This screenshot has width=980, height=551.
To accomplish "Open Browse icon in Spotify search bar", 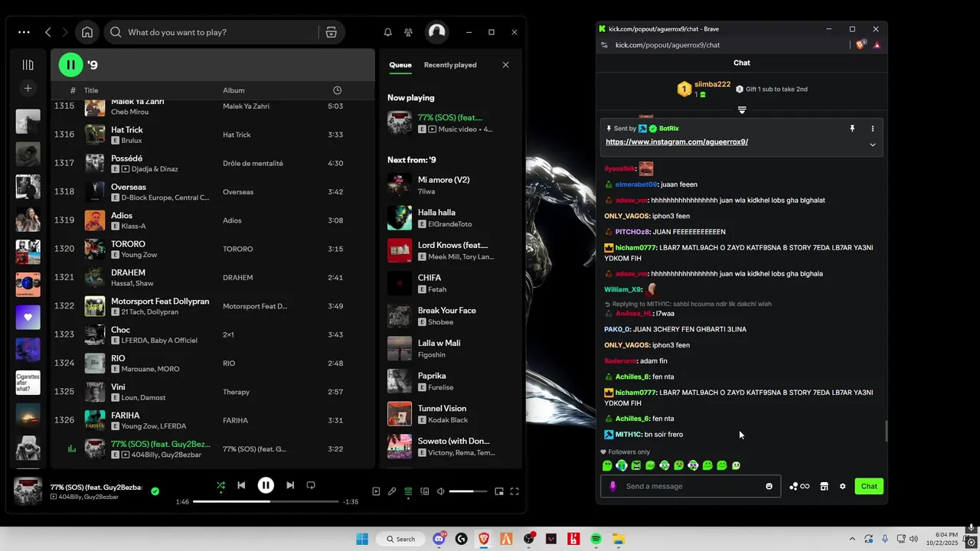I will click(x=332, y=32).
